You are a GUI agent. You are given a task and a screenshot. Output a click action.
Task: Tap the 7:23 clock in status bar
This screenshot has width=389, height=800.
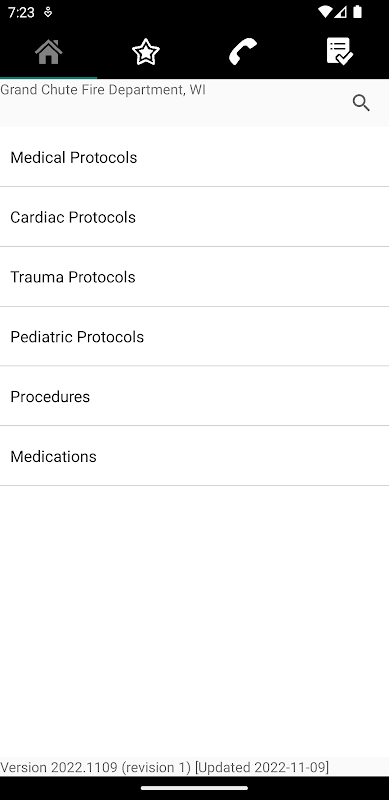(x=21, y=12)
